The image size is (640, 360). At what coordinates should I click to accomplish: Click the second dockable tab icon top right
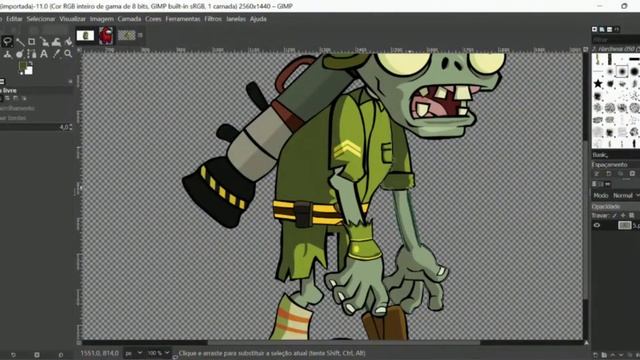pos(602,29)
